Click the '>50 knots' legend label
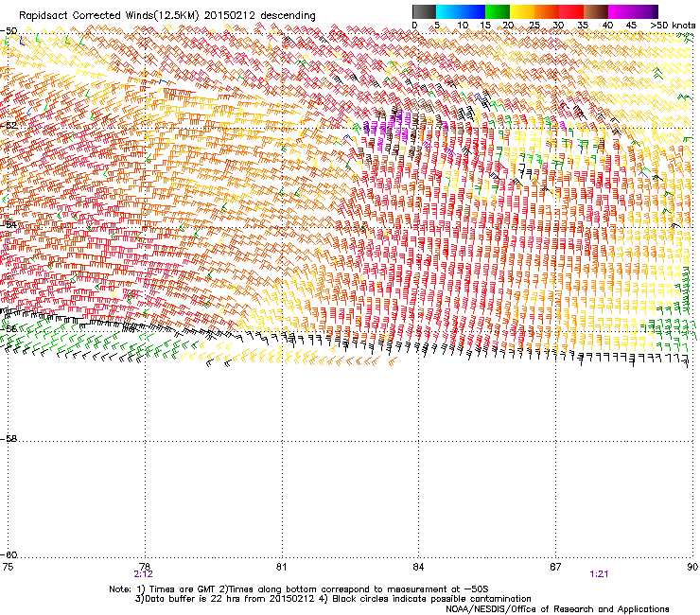The image size is (700, 615). (673, 26)
